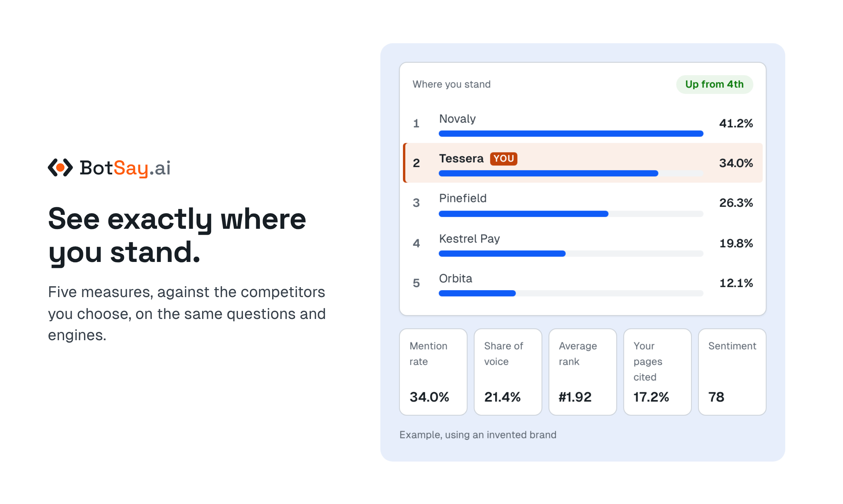The image size is (843, 504).
Task: Open the Your pages cited card
Action: [657, 372]
